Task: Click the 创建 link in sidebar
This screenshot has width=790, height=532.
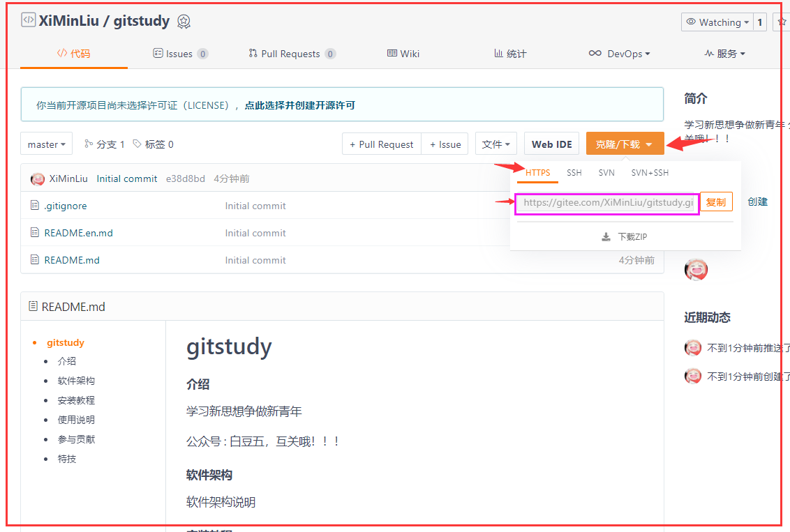Action: 757,202
